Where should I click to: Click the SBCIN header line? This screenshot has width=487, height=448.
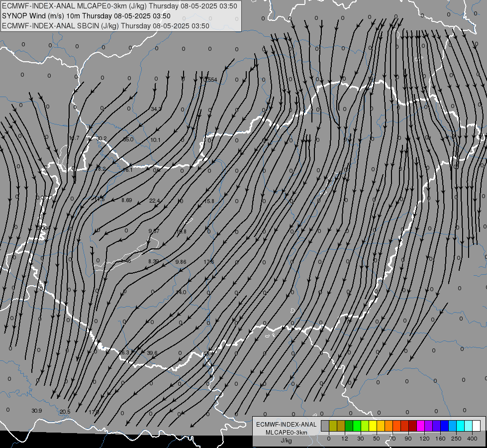[x=105, y=26]
